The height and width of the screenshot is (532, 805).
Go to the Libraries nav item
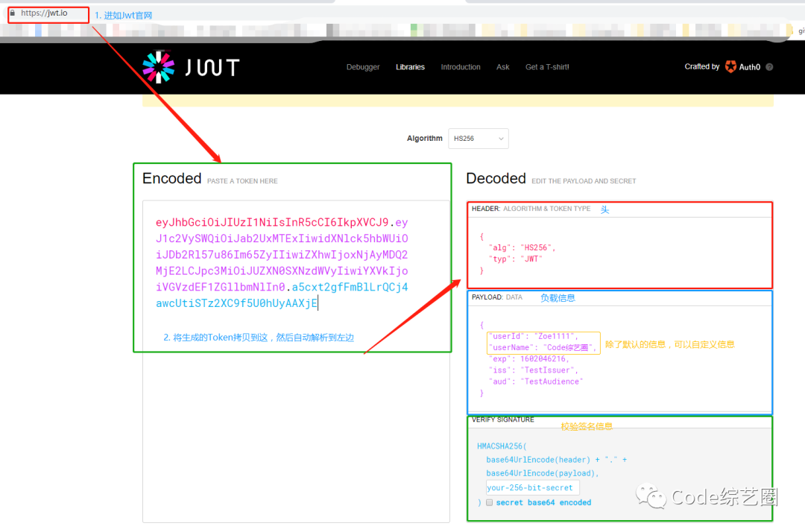coord(410,67)
